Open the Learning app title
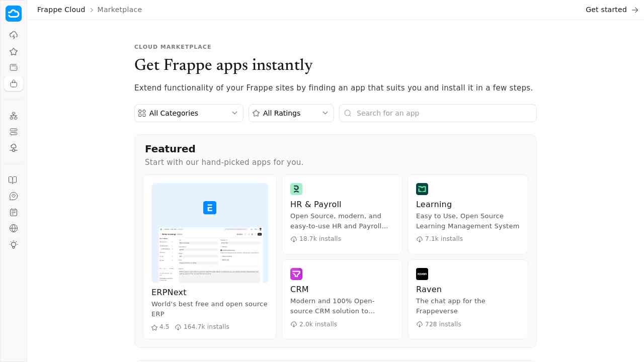Screen dimensions: 644x362 click(x=434, y=204)
